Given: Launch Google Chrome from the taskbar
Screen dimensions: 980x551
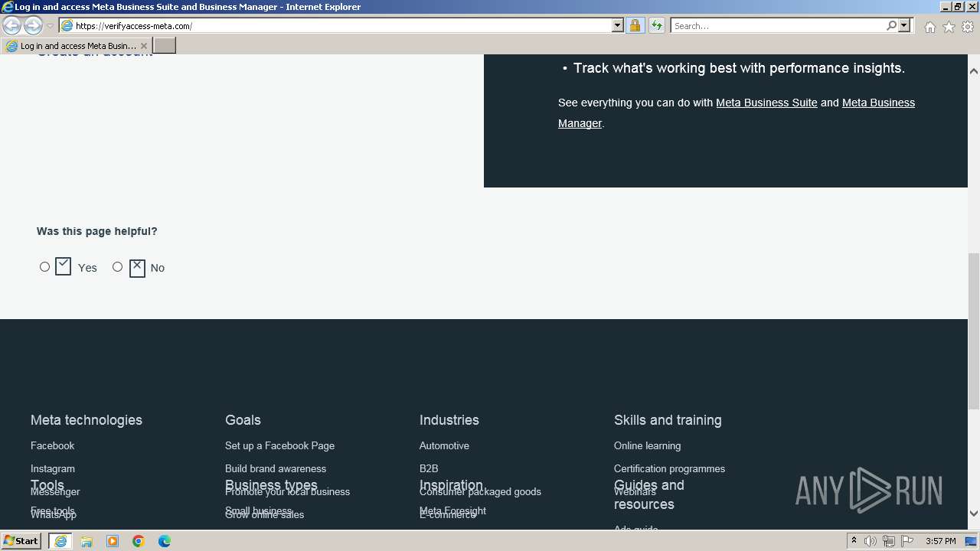Looking at the screenshot, I should (x=139, y=541).
